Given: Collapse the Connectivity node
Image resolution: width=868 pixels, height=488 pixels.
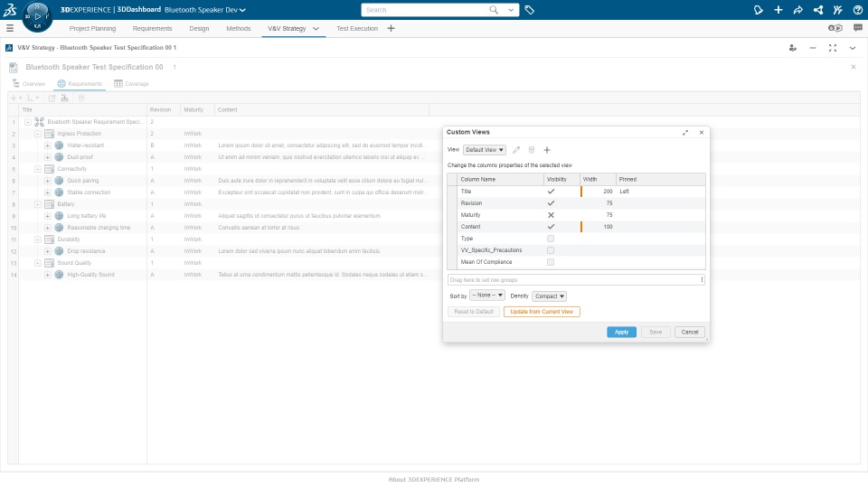Looking at the screenshot, I should [x=38, y=169].
